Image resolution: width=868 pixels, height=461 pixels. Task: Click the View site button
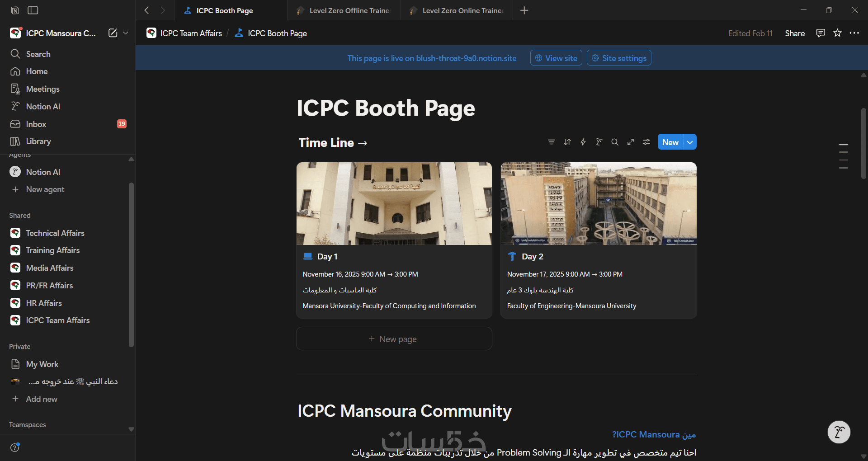pos(556,58)
